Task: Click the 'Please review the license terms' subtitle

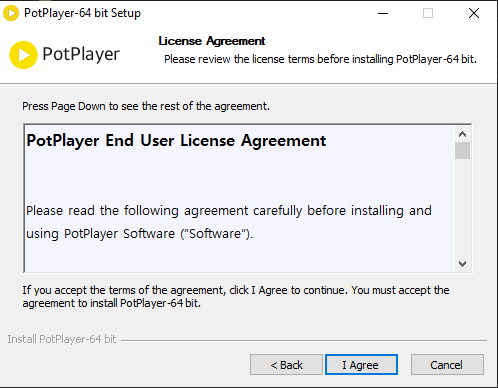Action: coord(320,59)
